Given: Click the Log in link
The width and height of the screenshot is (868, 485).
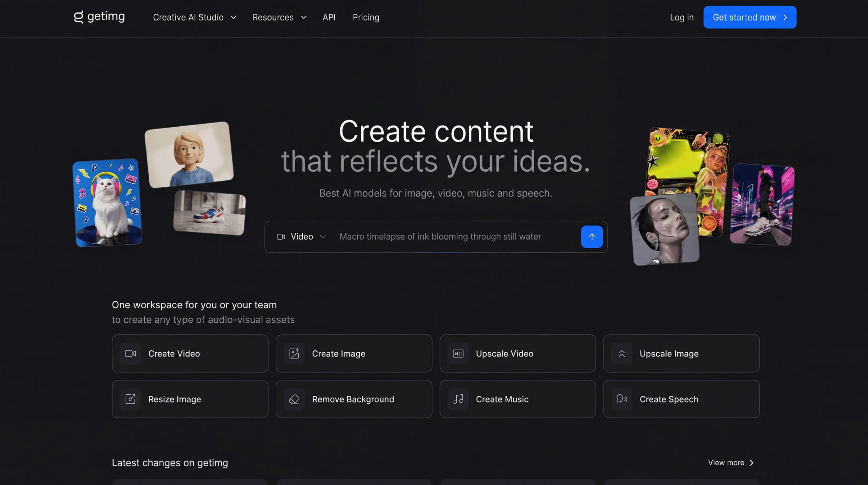Looking at the screenshot, I should click(x=682, y=17).
